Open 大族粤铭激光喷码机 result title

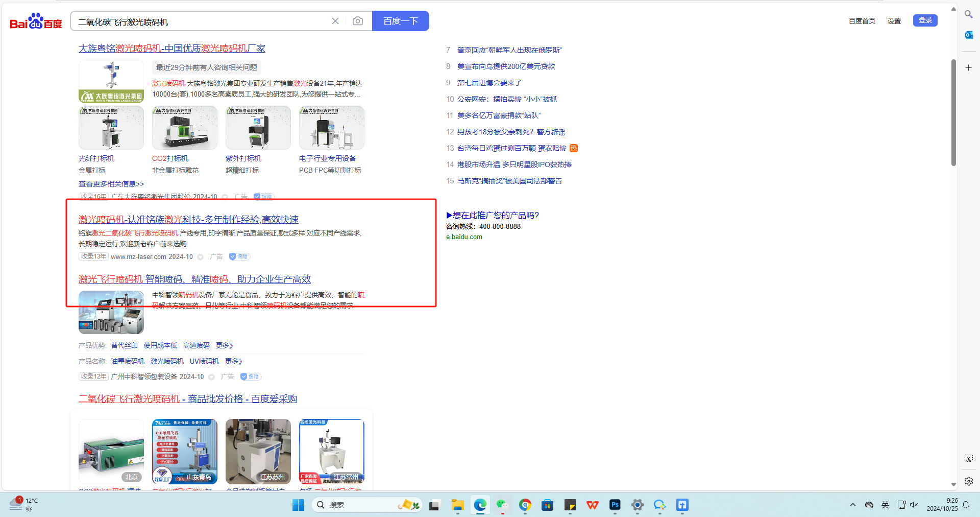click(172, 49)
